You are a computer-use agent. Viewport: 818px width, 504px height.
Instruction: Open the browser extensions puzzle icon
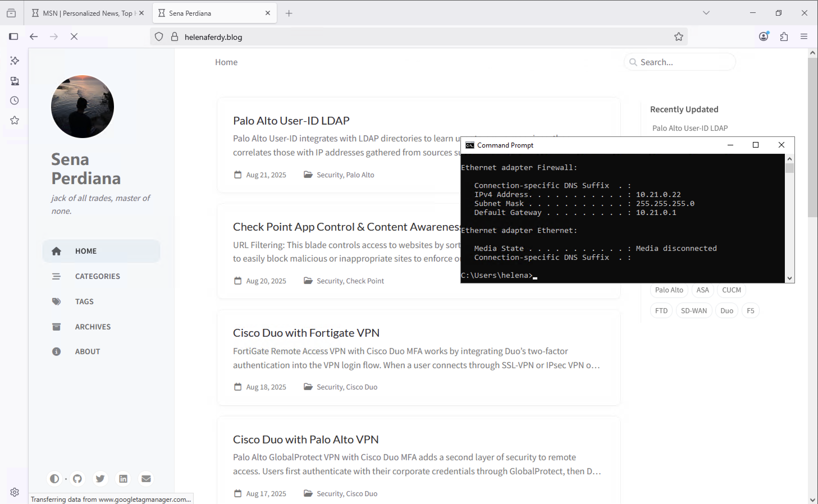784,37
